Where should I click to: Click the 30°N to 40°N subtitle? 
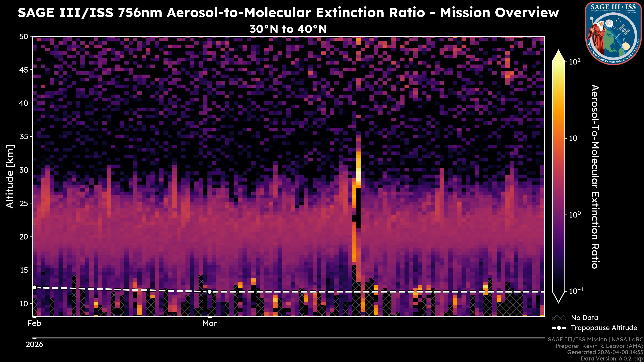point(288,29)
